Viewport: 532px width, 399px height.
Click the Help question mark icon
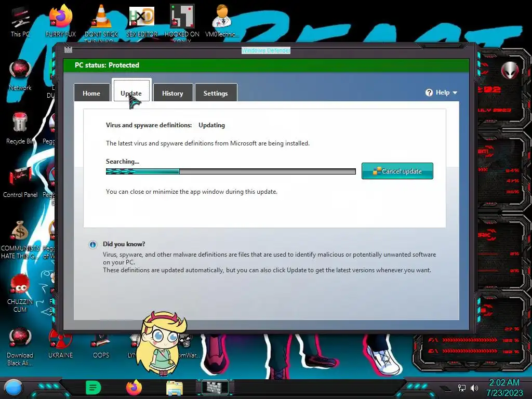click(429, 92)
